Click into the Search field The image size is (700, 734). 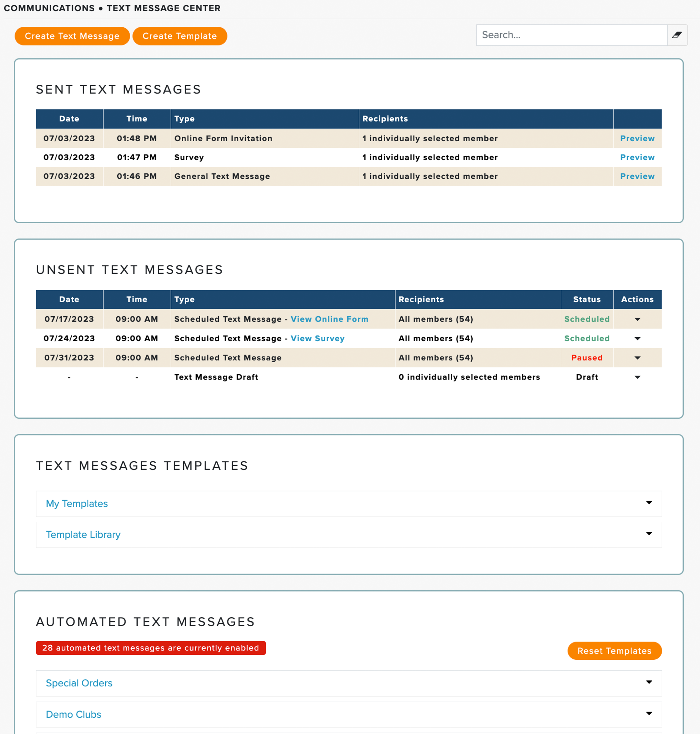571,35
